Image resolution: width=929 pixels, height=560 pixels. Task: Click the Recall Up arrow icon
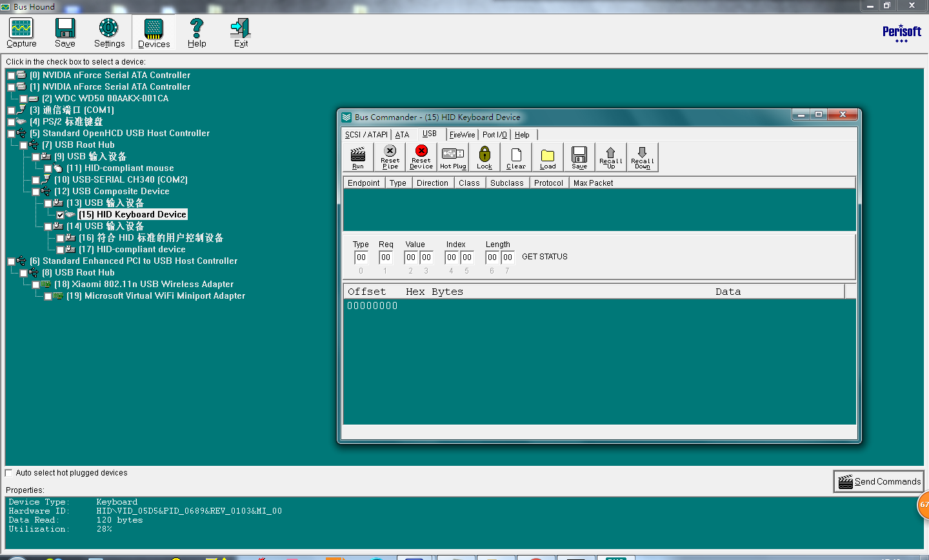(611, 157)
